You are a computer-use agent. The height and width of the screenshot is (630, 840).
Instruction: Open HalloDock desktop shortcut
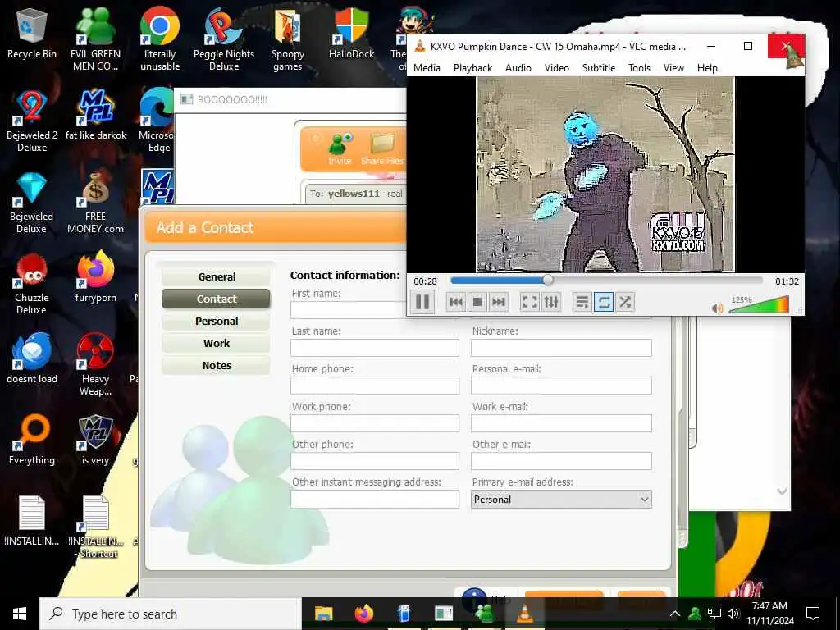tap(351, 33)
